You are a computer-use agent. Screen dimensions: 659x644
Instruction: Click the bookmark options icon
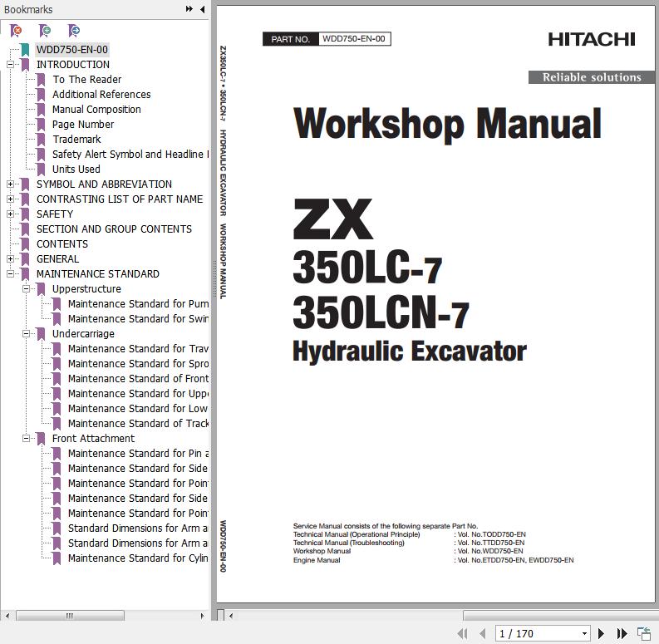tap(74, 31)
